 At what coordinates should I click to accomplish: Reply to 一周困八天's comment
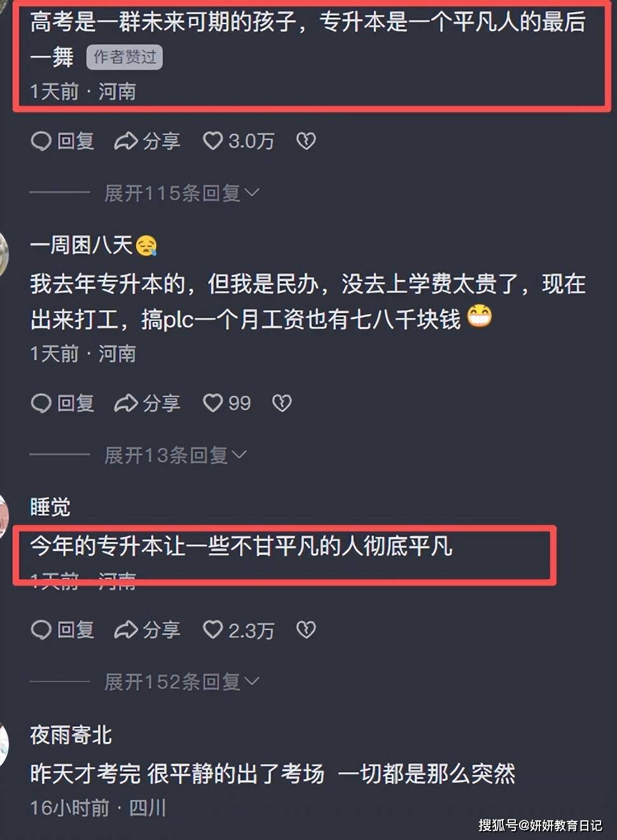(x=62, y=403)
